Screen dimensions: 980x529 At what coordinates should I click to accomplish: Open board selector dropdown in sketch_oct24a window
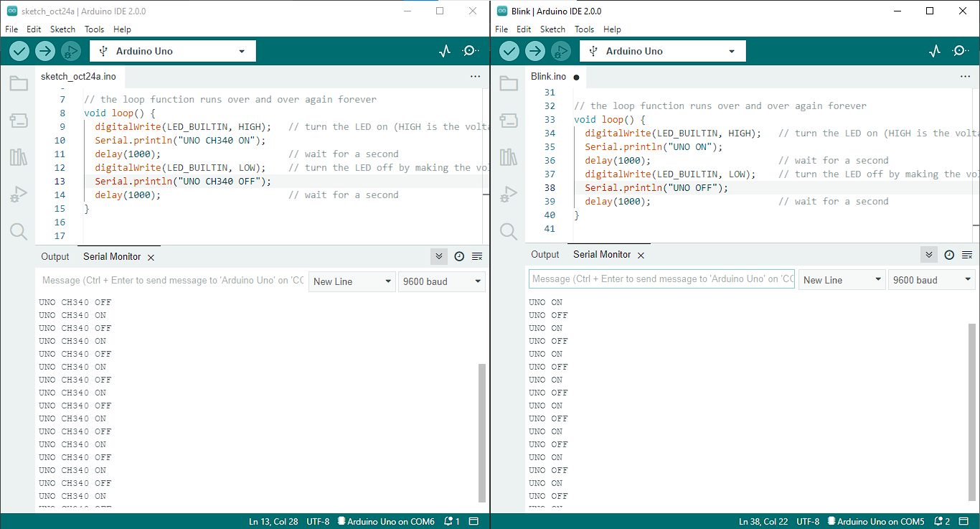173,51
